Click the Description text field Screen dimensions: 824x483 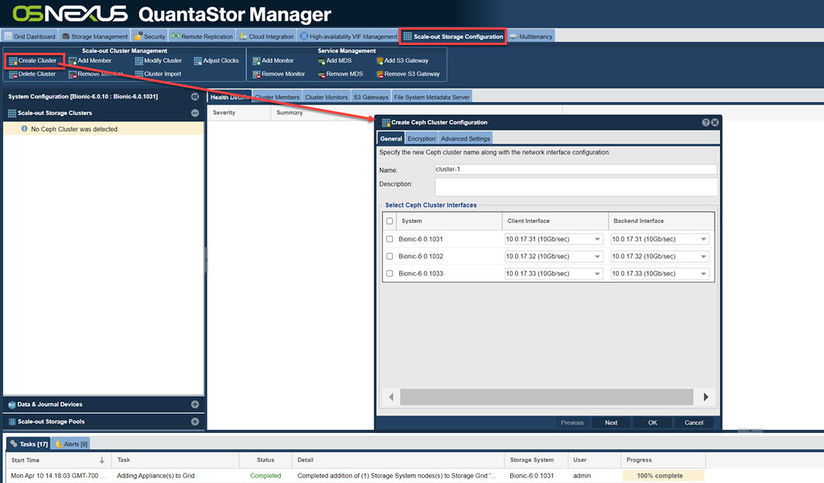(575, 187)
